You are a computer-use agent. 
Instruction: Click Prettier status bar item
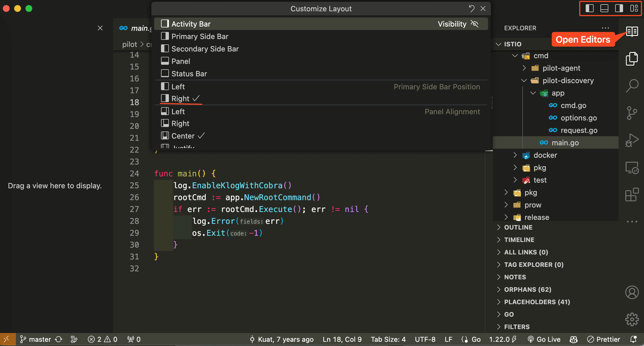point(604,339)
